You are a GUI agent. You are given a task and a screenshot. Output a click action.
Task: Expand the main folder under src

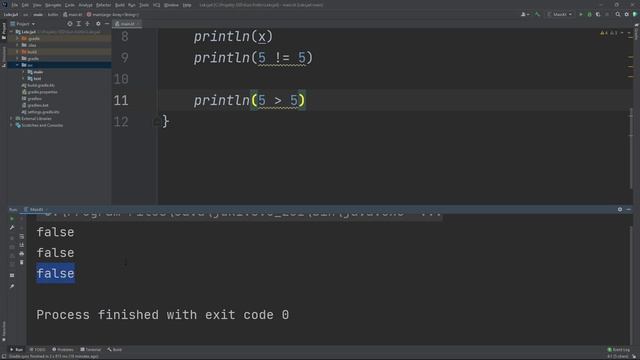click(x=23, y=72)
